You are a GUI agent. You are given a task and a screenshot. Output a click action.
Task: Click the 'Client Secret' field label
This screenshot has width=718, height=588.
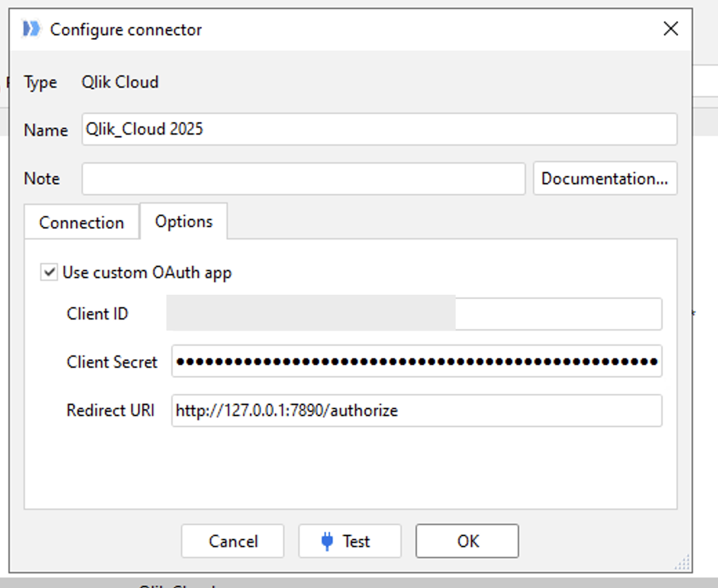[x=112, y=362]
